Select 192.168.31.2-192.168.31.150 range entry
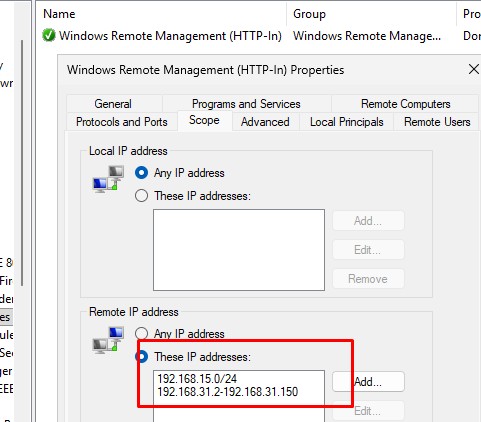 [x=228, y=392]
